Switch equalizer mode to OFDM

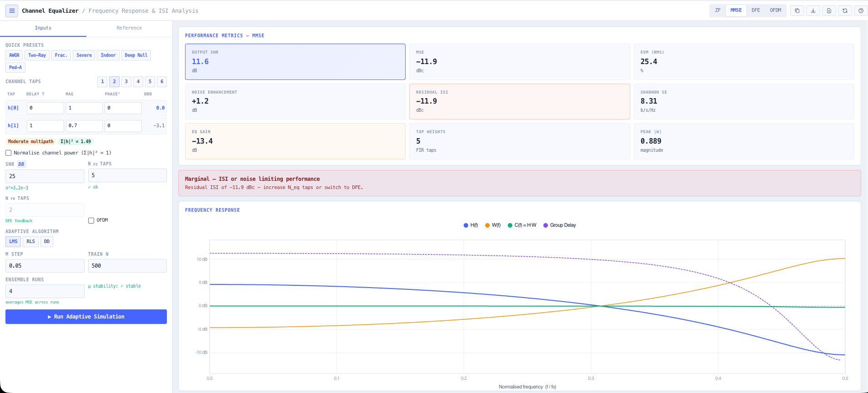click(x=775, y=10)
